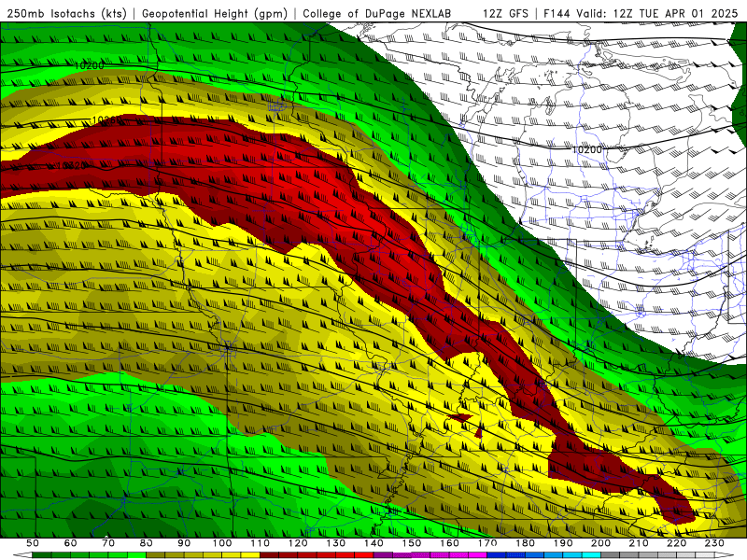This screenshot has width=747, height=560.
Task: Click the legend value 80
Action: pyautogui.click(x=147, y=543)
